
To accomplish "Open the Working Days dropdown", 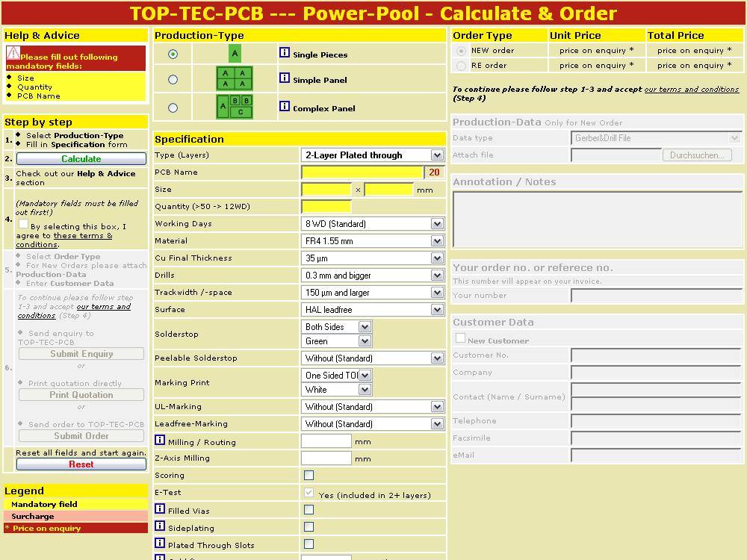I will coord(373,224).
